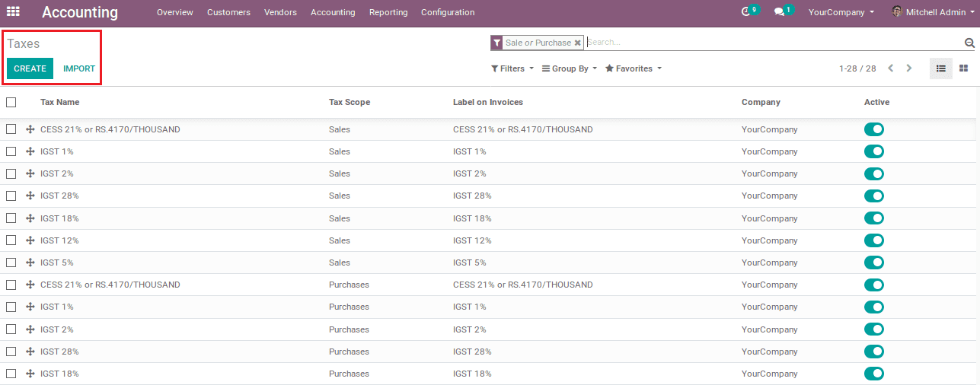This screenshot has height=385, width=980.
Task: Sort by Tax Name column header
Action: pyautogui.click(x=59, y=102)
